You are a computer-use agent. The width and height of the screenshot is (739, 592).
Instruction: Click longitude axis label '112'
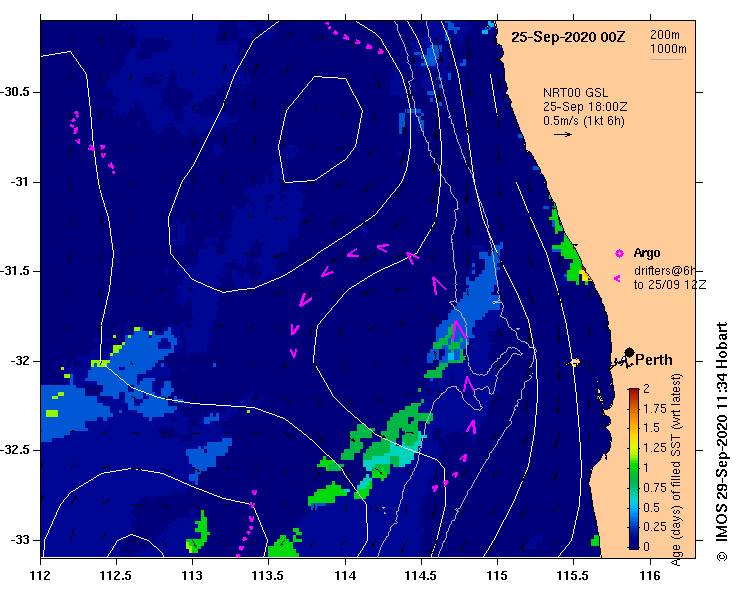pyautogui.click(x=41, y=576)
